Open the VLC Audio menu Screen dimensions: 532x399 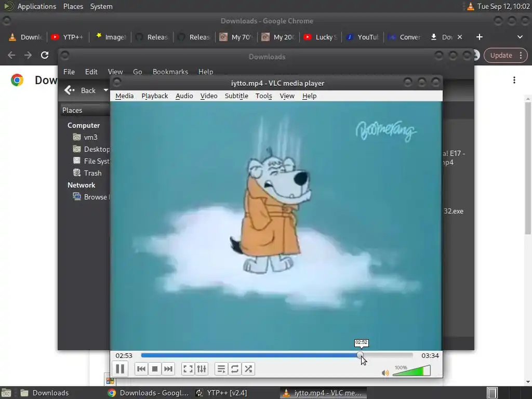pos(184,96)
